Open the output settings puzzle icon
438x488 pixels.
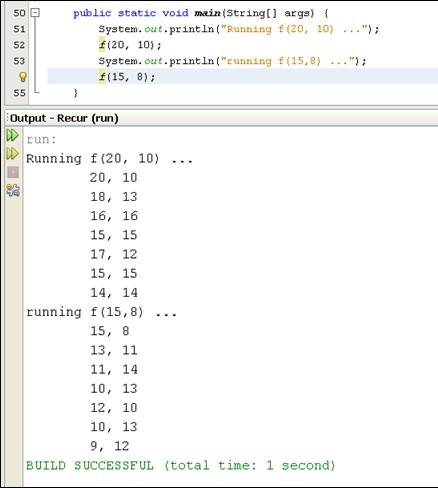[13, 190]
